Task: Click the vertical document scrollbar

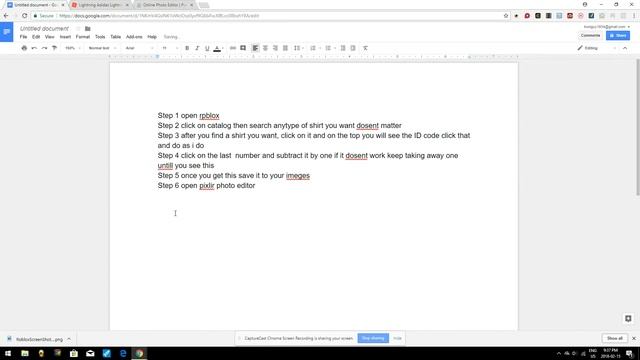Action: click(x=637, y=127)
